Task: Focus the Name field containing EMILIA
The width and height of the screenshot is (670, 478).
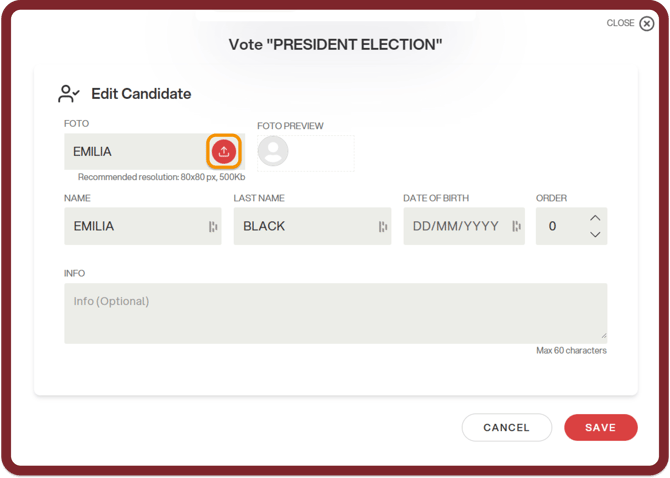Action: pos(135,227)
